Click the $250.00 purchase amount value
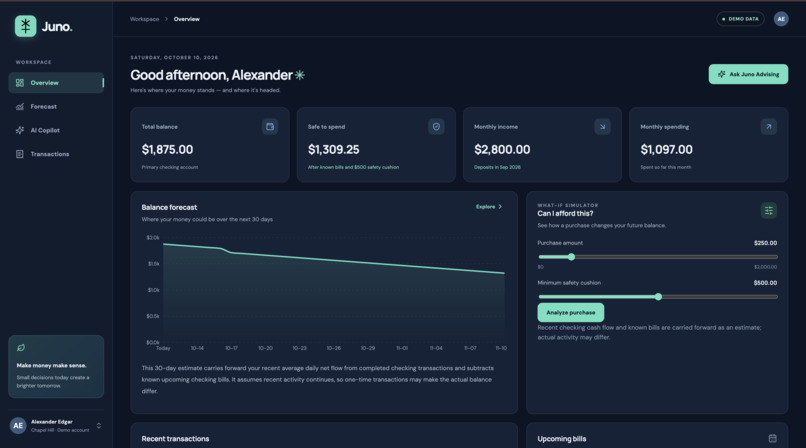The image size is (806, 448). click(765, 243)
